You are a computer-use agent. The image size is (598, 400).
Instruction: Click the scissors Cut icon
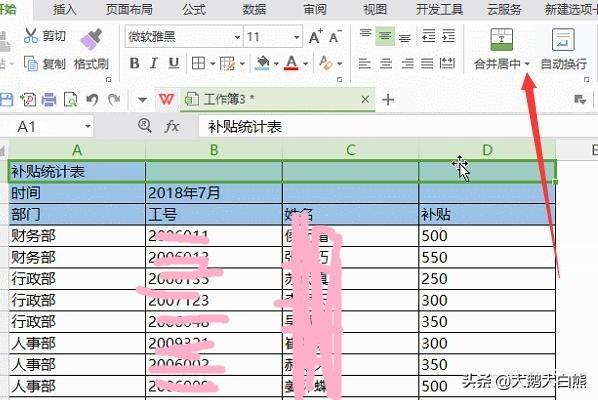tap(31, 35)
